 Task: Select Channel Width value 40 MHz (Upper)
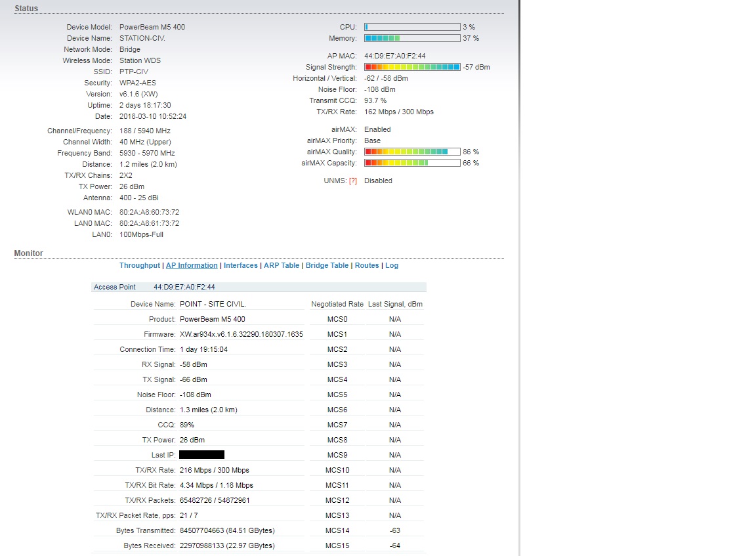[145, 142]
